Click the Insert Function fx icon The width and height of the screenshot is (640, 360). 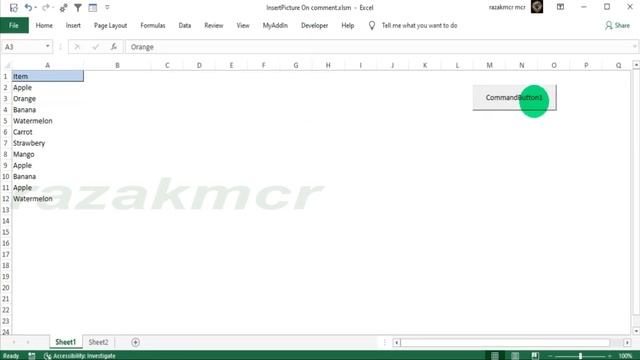[114, 47]
